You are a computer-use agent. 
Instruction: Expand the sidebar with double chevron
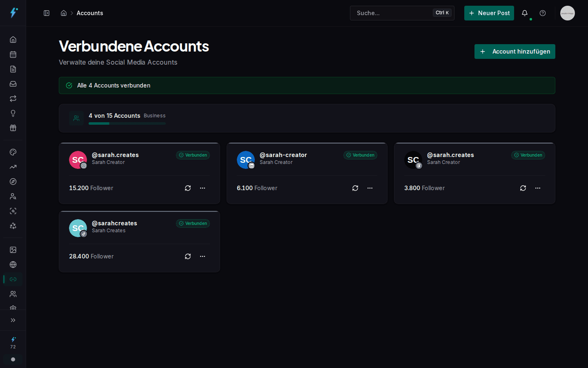coord(13,320)
